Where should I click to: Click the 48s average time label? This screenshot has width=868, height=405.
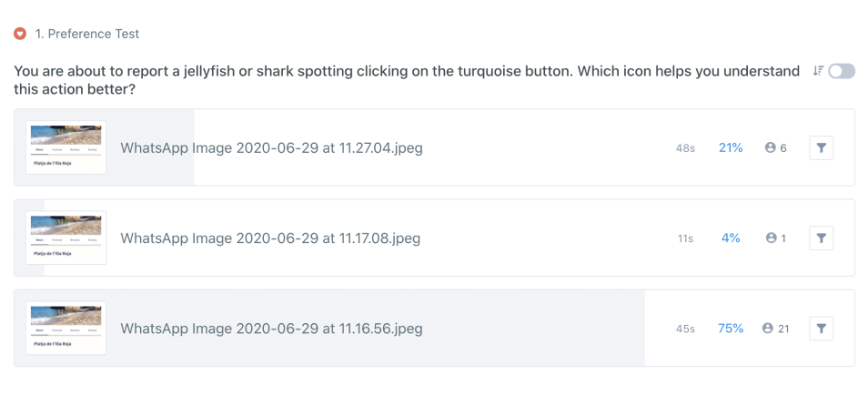click(x=685, y=148)
